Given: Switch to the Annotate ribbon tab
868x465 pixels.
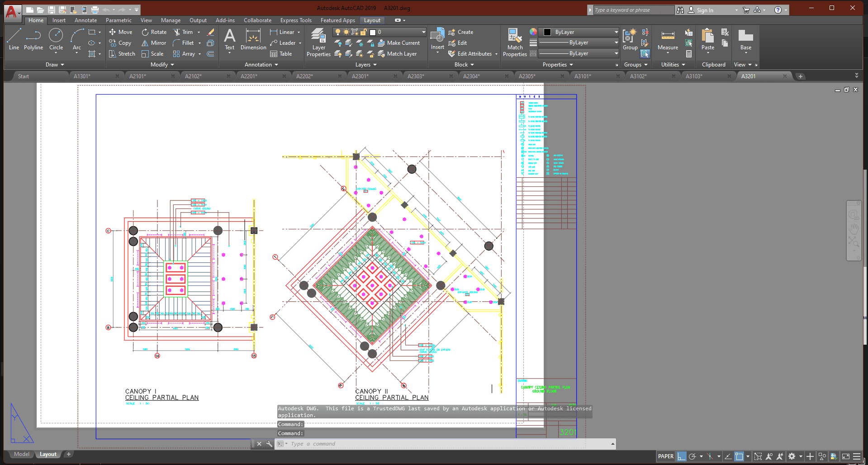Looking at the screenshot, I should [85, 20].
